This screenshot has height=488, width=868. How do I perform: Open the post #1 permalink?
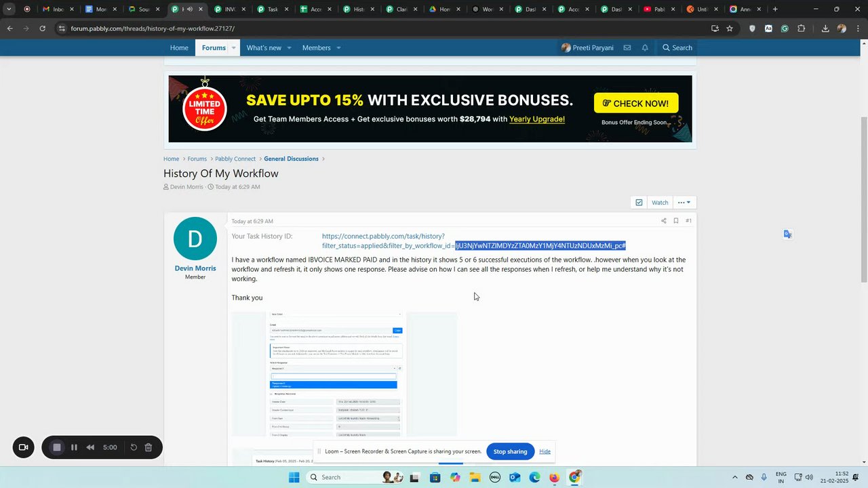coord(688,221)
